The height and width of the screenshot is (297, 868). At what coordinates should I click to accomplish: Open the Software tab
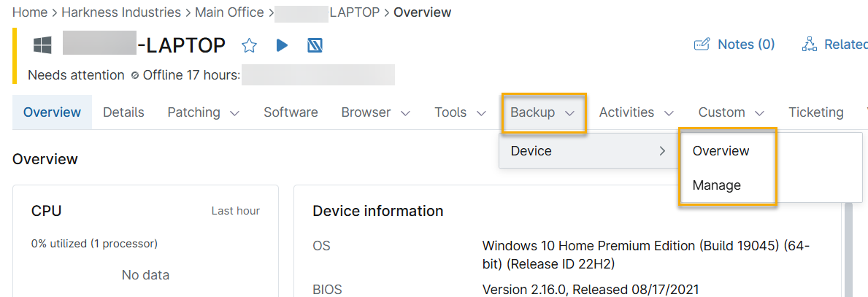[x=291, y=112]
